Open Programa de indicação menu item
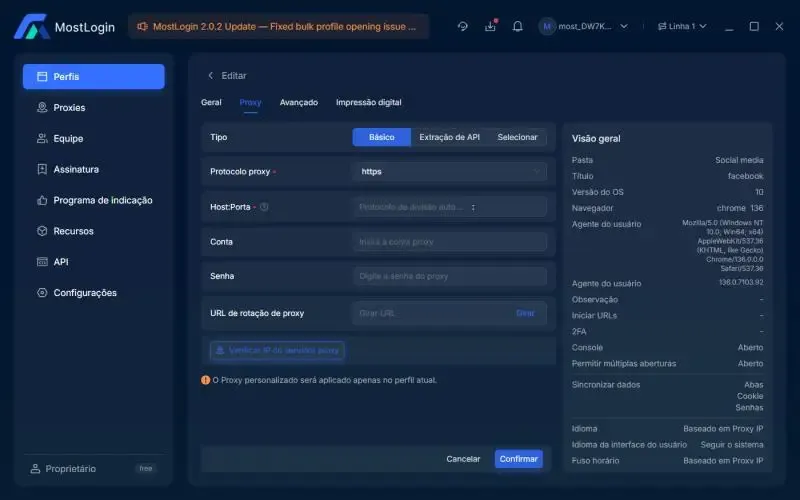The image size is (800, 500). click(x=94, y=200)
